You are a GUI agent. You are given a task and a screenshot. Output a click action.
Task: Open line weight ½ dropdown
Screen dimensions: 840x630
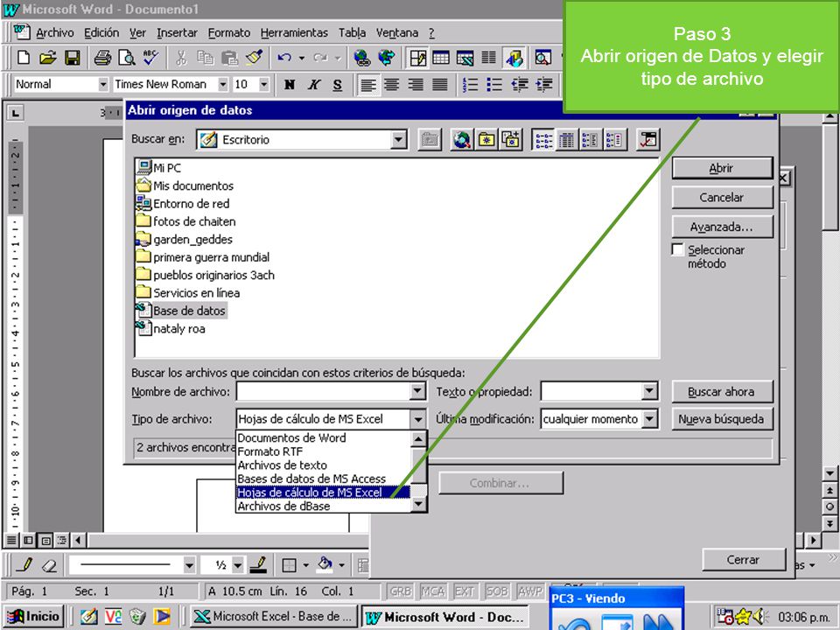tap(238, 564)
